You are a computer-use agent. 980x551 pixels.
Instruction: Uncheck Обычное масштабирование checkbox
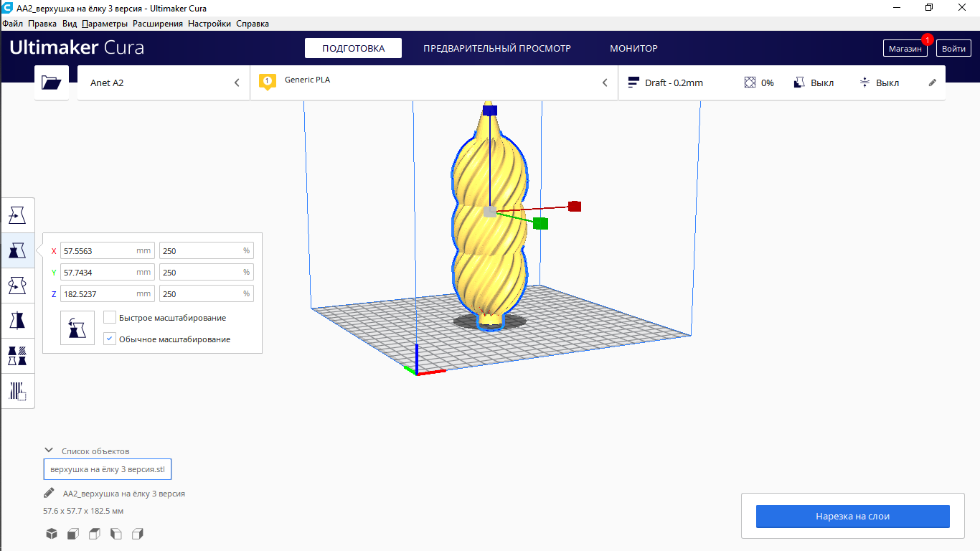pos(110,339)
